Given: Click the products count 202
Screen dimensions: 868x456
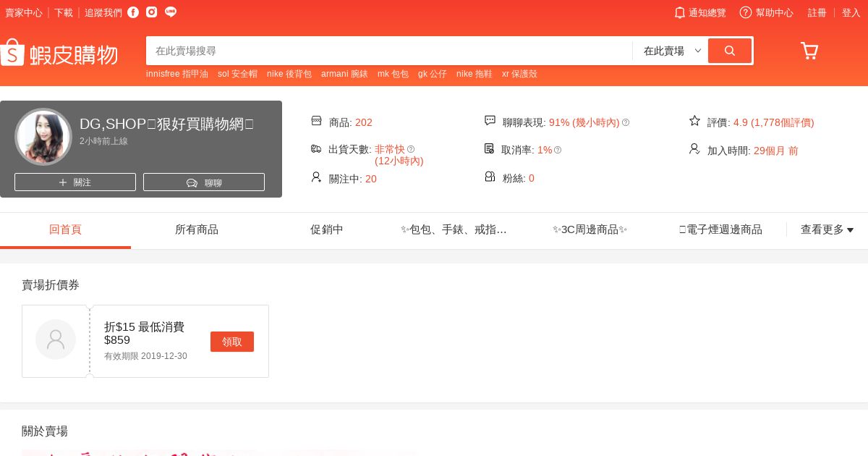Looking at the screenshot, I should point(364,122).
